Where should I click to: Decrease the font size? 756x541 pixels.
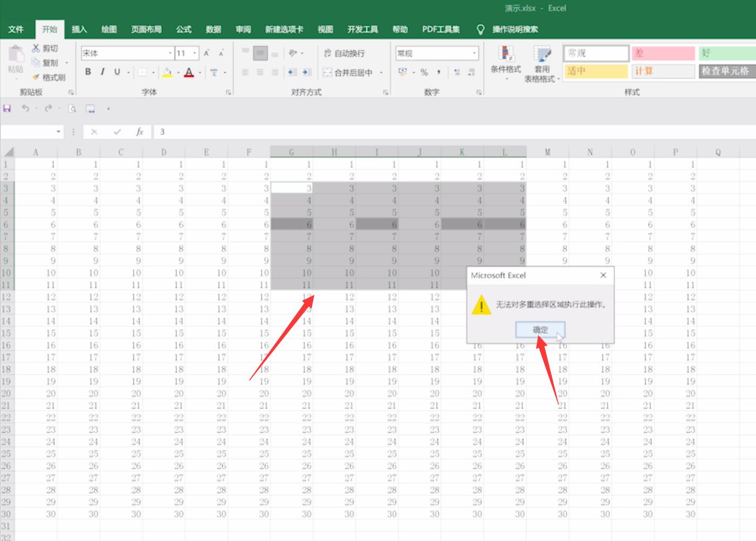coord(221,53)
